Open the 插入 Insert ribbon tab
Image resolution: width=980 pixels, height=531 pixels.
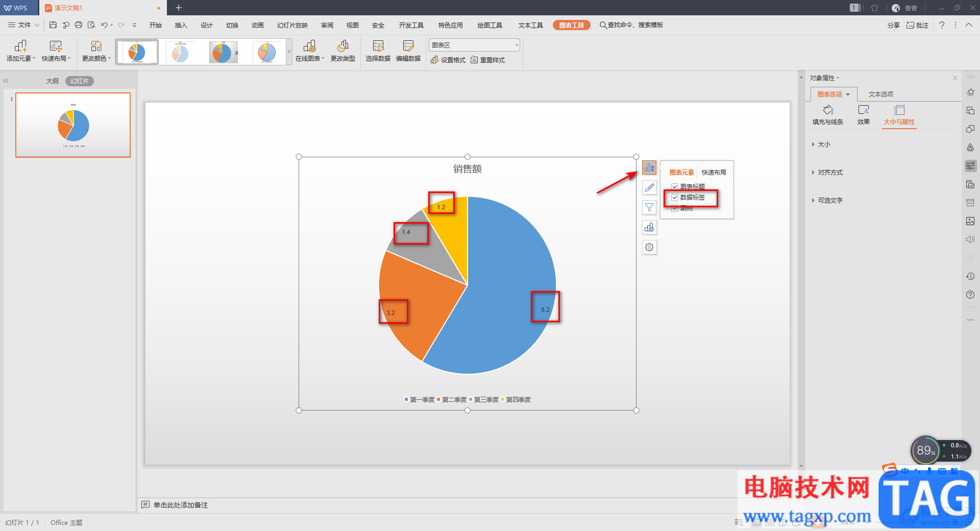click(x=181, y=25)
